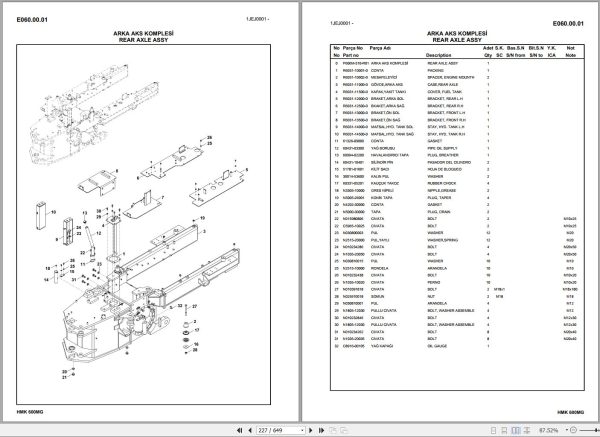Viewport: 600px width, 437px height.
Task: Click the Qty column header
Action: tap(488, 55)
